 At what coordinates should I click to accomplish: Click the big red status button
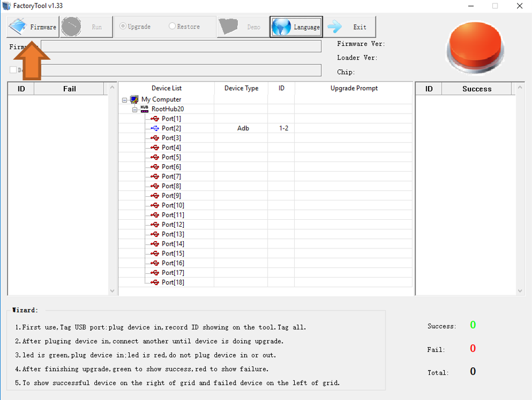pyautogui.click(x=475, y=48)
